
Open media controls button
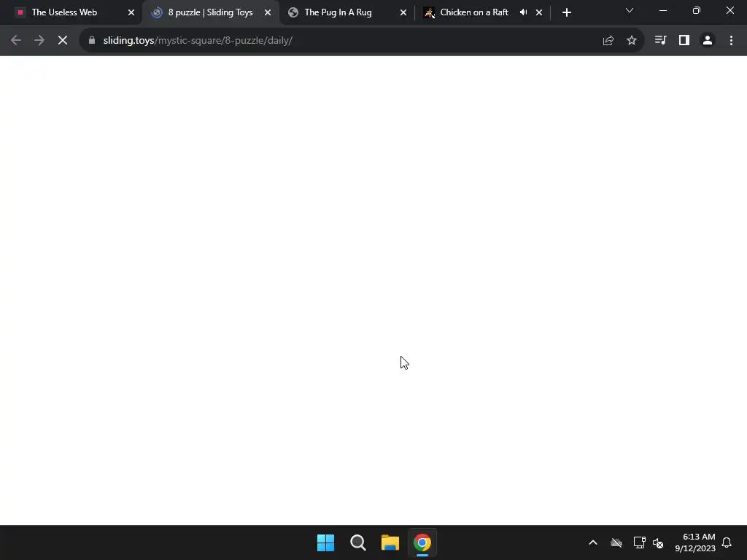(x=660, y=41)
